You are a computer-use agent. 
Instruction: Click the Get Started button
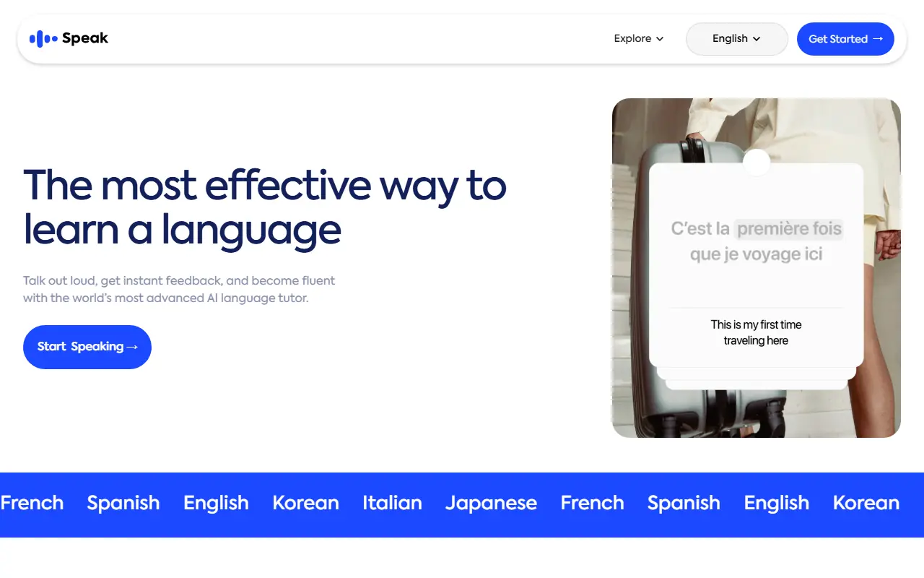pos(845,39)
